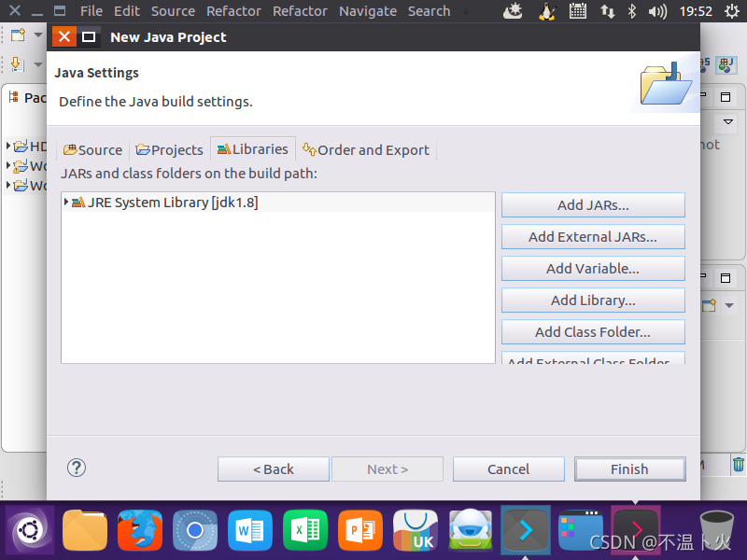The height and width of the screenshot is (560, 747).
Task: Click the Eclipse New toolbar icon
Action: click(x=18, y=35)
